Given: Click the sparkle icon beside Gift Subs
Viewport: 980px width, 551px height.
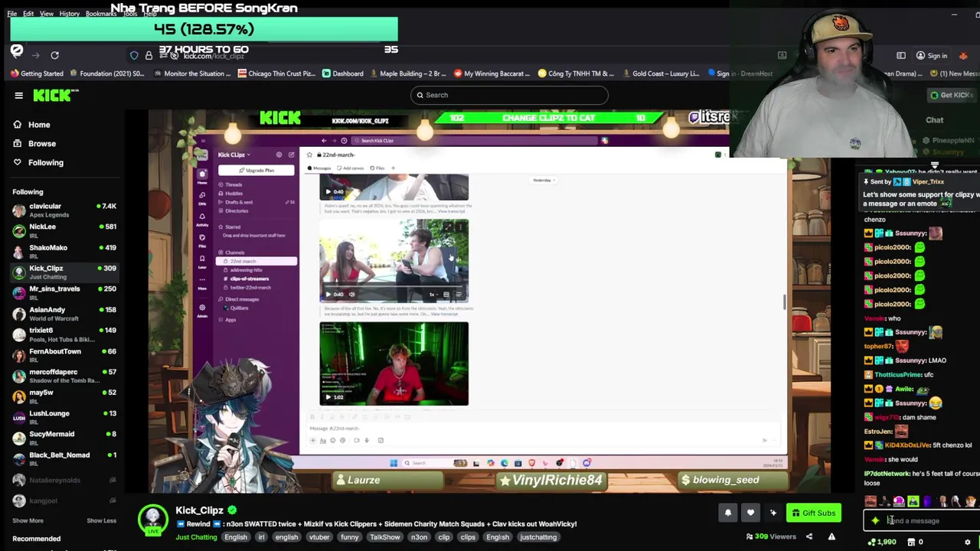Looking at the screenshot, I should (773, 513).
